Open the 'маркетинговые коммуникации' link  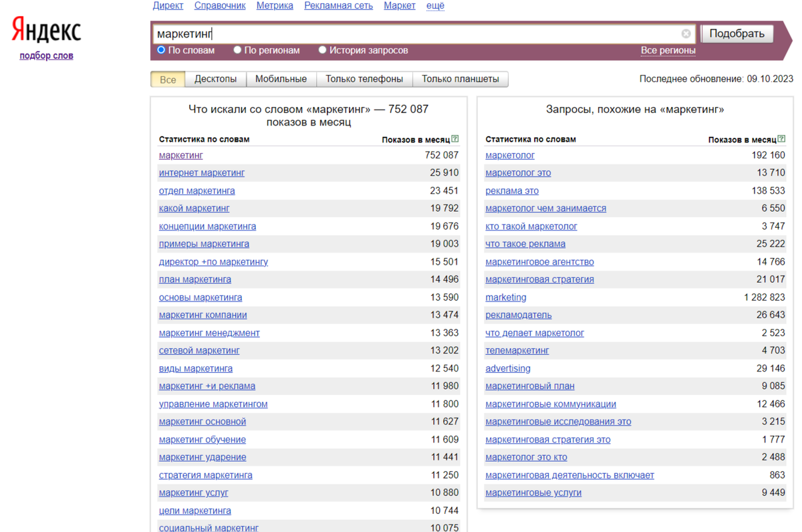tap(551, 404)
